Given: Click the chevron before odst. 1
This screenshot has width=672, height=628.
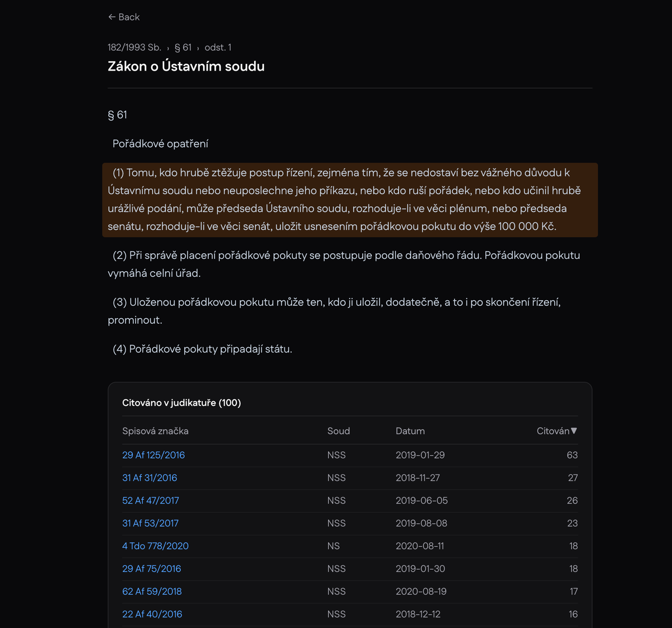Looking at the screenshot, I should [198, 48].
